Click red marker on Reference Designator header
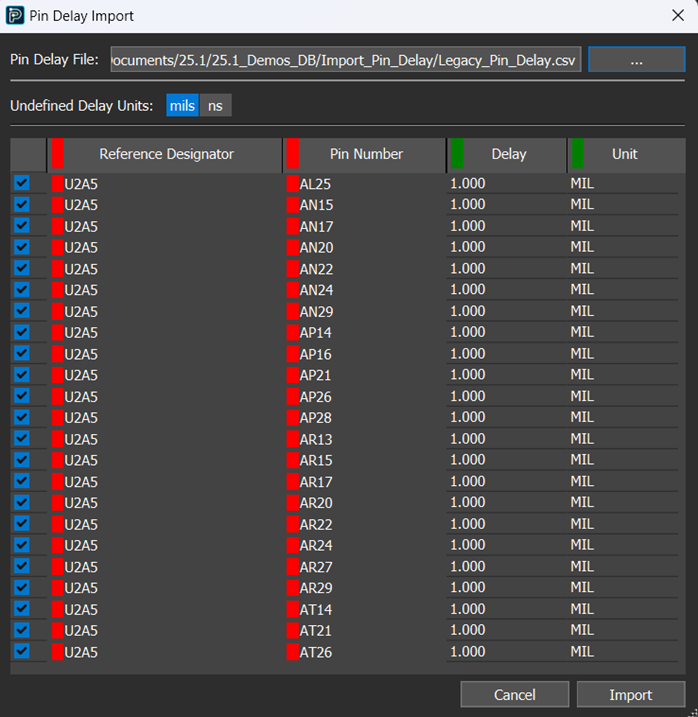The height and width of the screenshot is (717, 698). [x=57, y=154]
